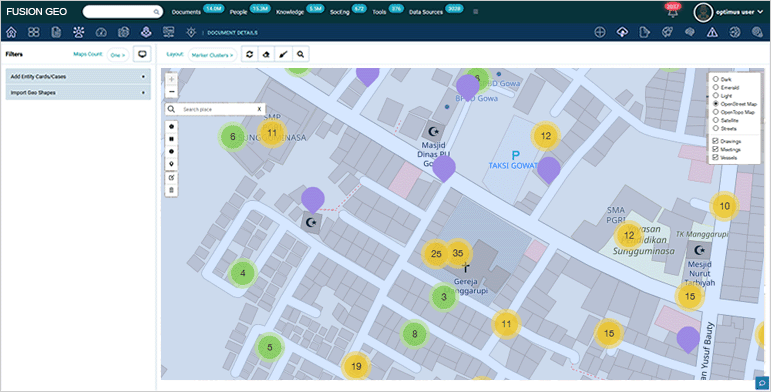Open the Data Sources menu item
This screenshot has width=771, height=392.
[x=426, y=12]
